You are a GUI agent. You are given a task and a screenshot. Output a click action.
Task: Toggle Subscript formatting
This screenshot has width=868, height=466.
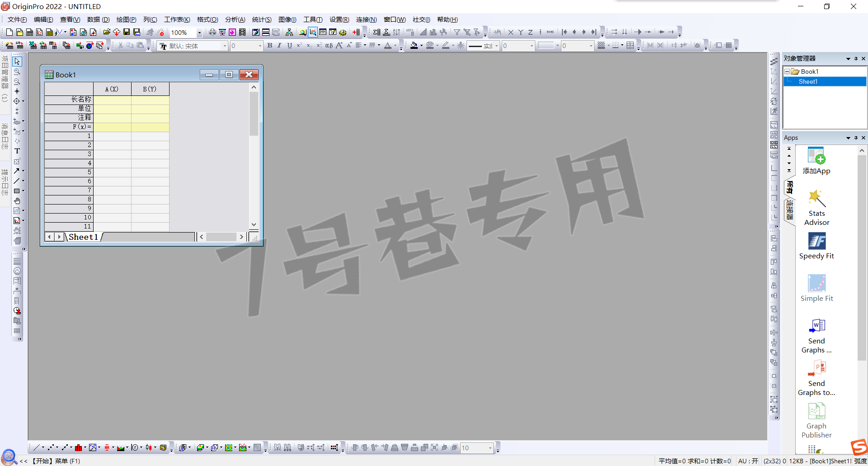[309, 45]
